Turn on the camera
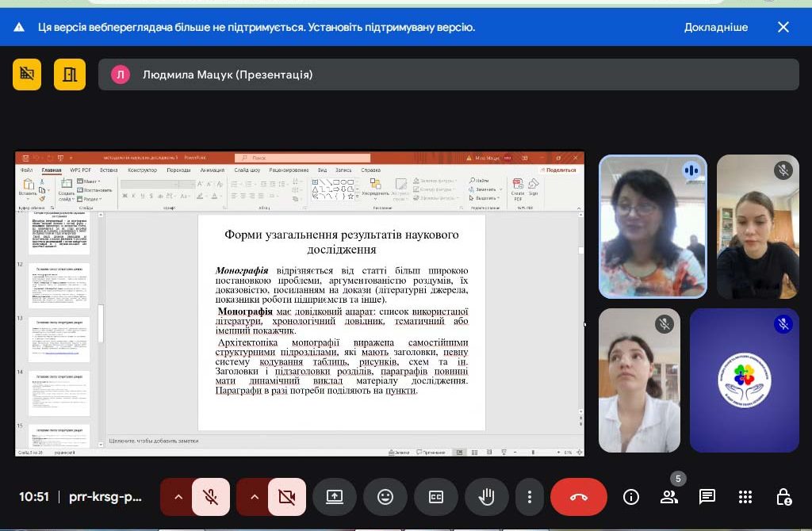812x531 pixels. click(286, 497)
